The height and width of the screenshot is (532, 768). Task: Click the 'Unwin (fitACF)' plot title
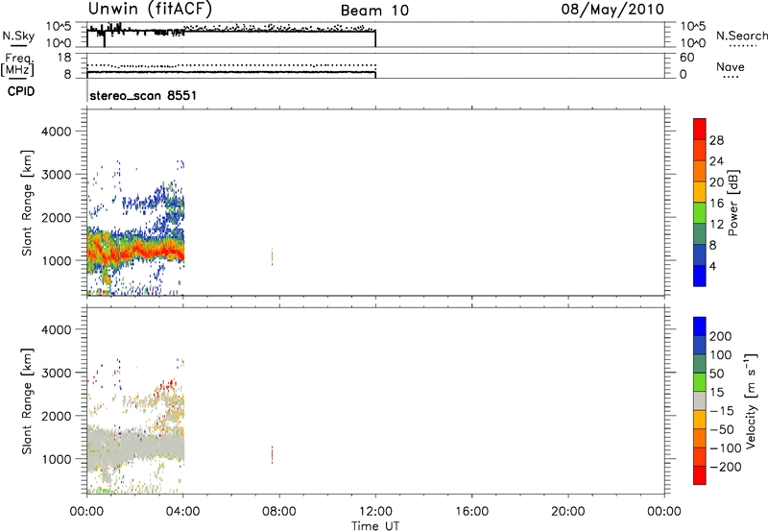150,9
